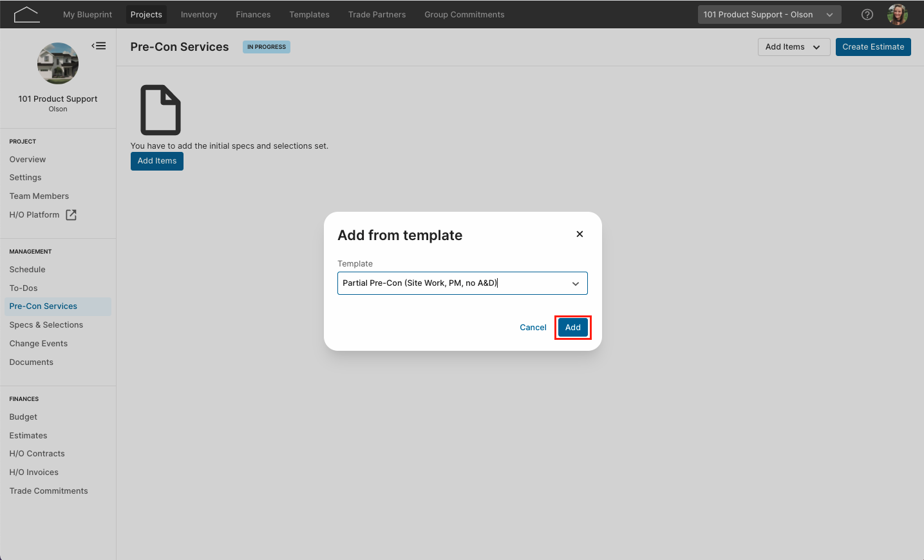This screenshot has width=924, height=560.
Task: Open Trade Commitments in the sidebar
Action: click(48, 491)
